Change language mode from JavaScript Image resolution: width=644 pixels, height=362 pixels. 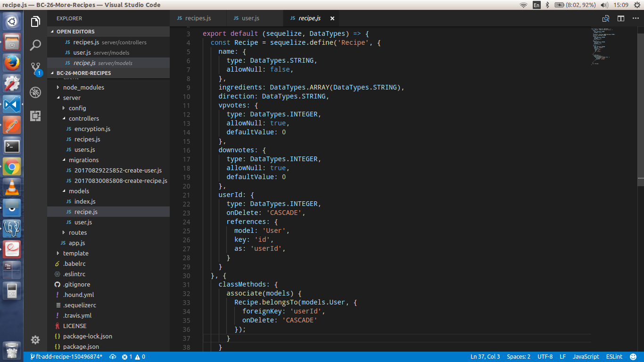586,357
